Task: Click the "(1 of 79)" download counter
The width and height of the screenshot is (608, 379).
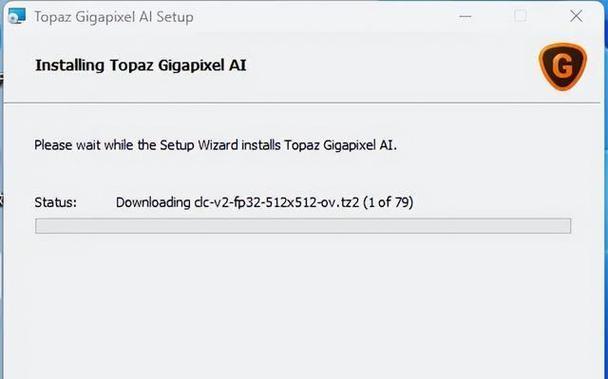Action: [388, 202]
